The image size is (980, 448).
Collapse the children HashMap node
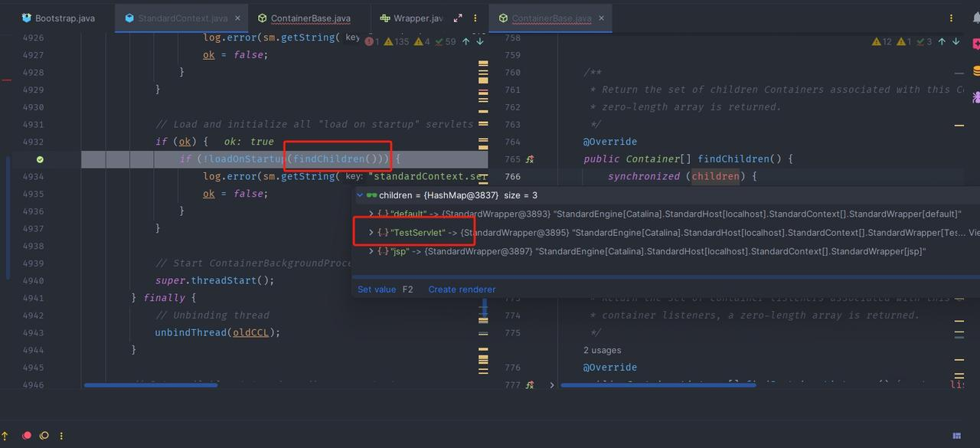360,195
